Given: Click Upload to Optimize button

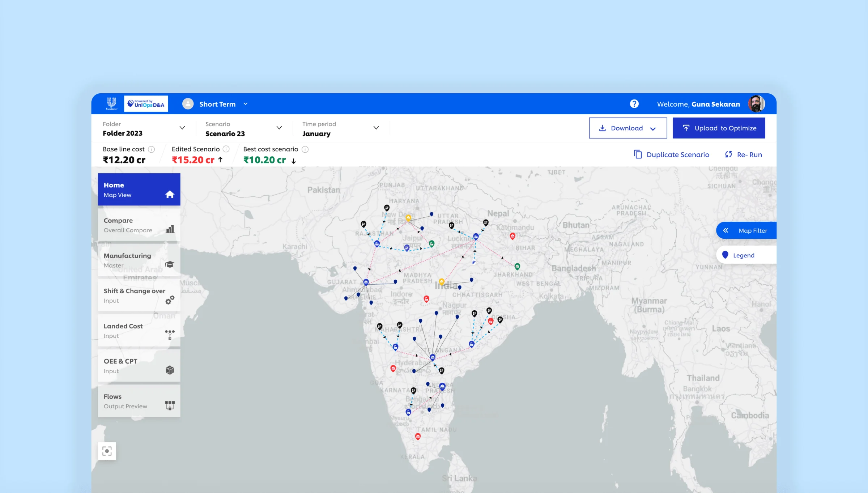Looking at the screenshot, I should coord(719,128).
